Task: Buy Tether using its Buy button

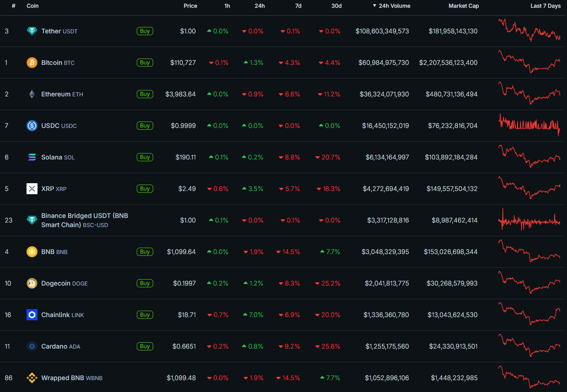Action: (145, 31)
